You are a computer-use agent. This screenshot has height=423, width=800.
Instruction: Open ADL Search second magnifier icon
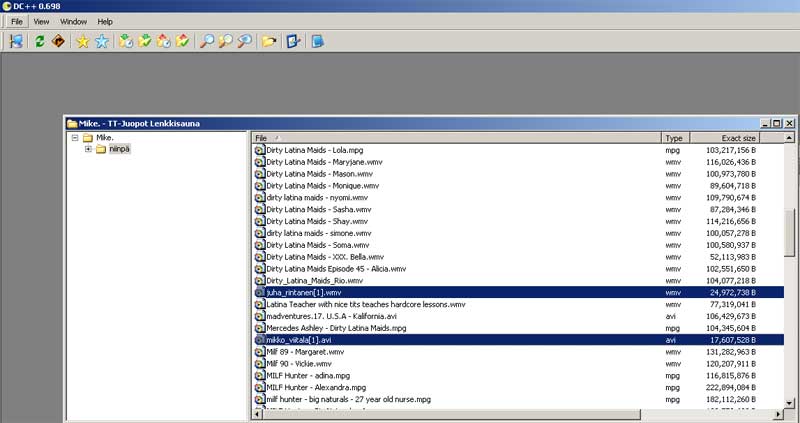coord(226,41)
